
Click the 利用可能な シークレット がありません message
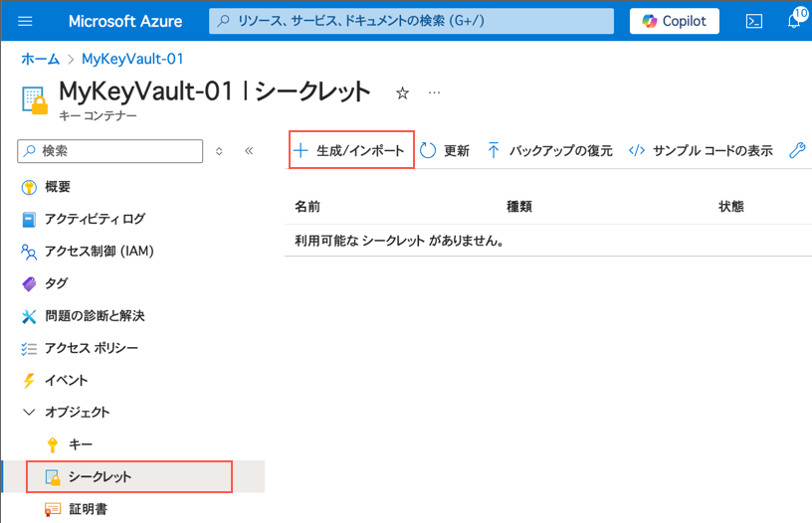coord(400,241)
